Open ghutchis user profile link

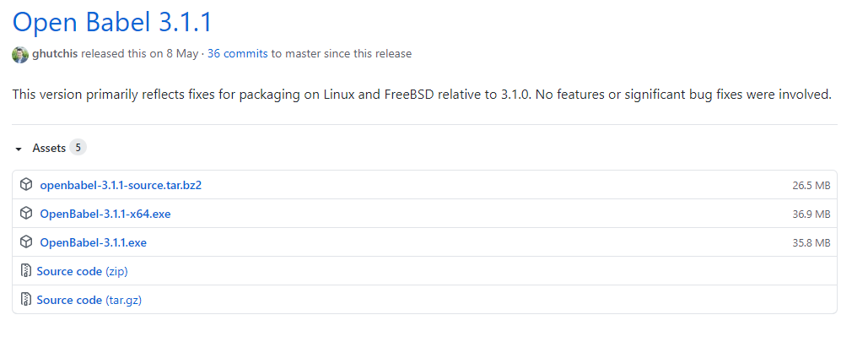point(55,54)
